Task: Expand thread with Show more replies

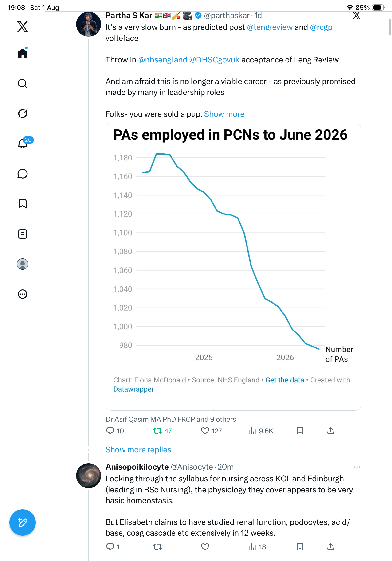Action: (x=138, y=450)
